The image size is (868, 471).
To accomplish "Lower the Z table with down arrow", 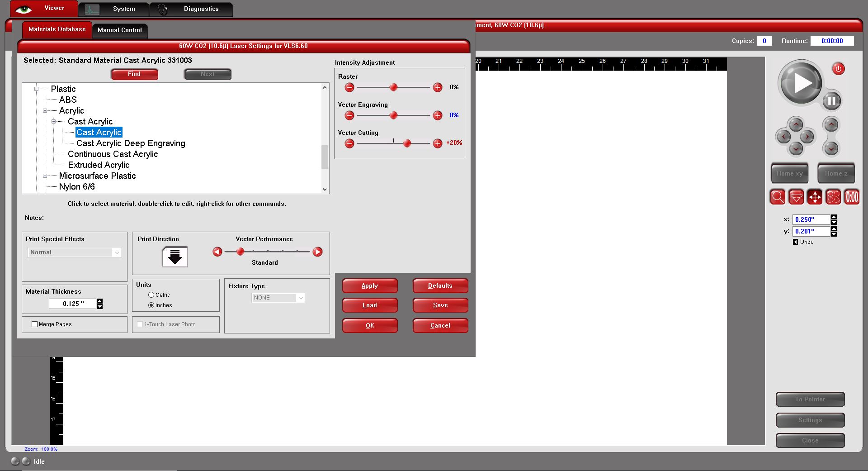I will pos(831,148).
